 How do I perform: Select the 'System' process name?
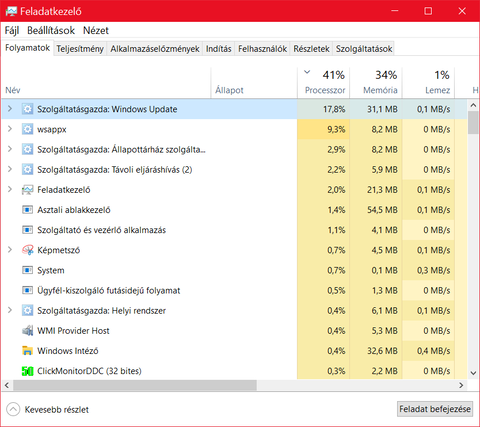click(x=51, y=270)
